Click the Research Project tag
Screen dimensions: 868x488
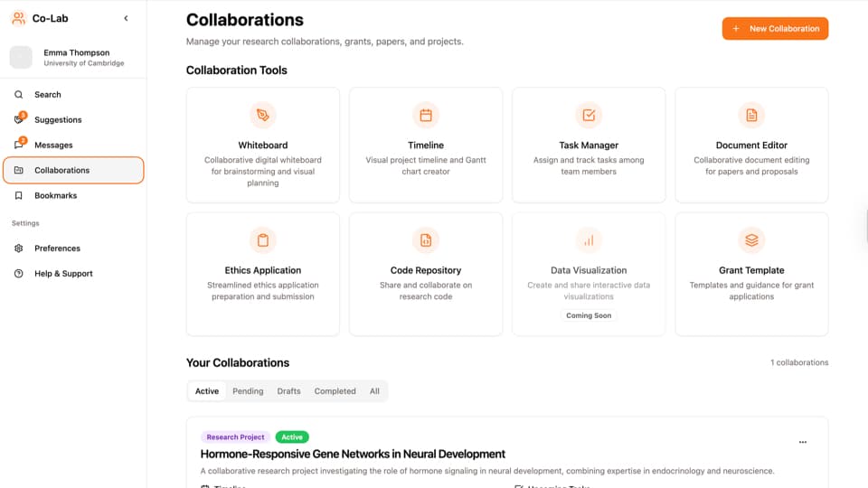(x=235, y=437)
